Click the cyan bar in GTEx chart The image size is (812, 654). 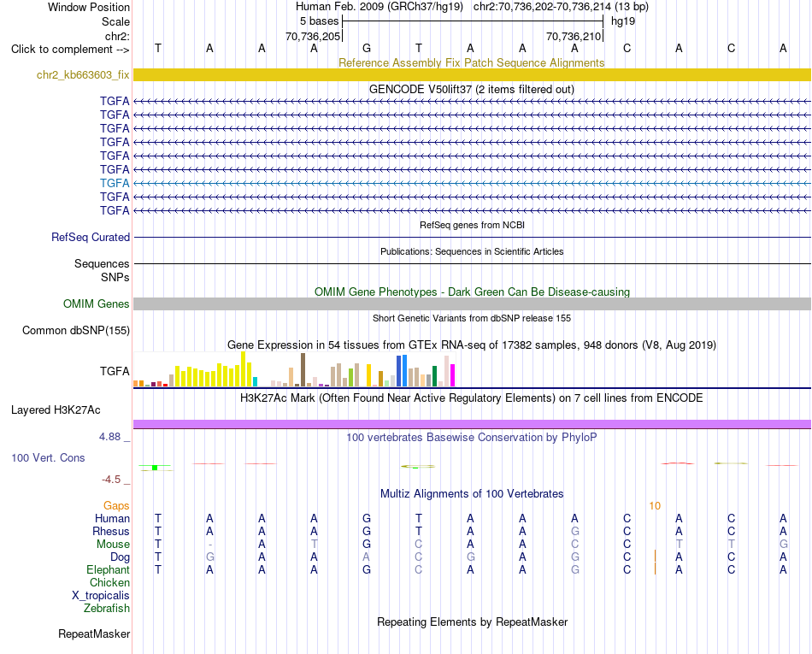coord(255,381)
